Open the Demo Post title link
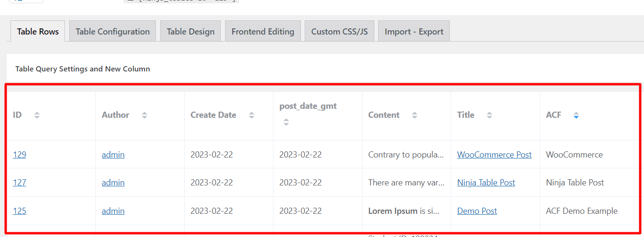 (477, 211)
